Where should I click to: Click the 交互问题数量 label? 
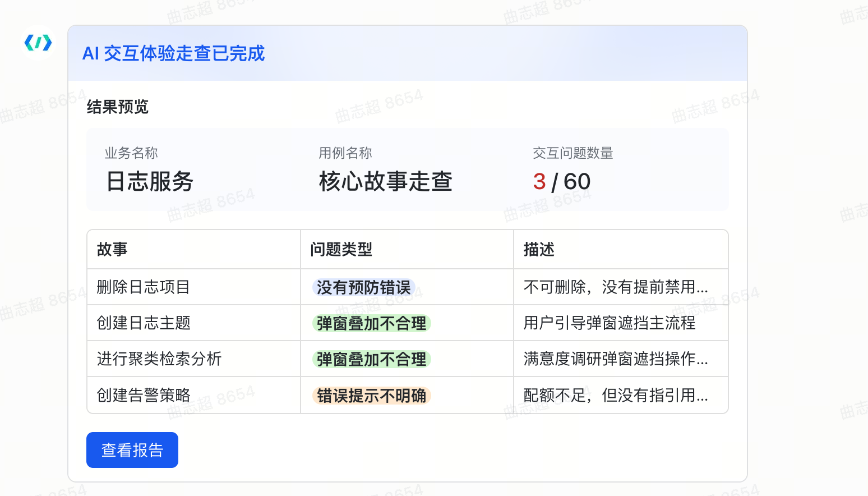pos(573,153)
